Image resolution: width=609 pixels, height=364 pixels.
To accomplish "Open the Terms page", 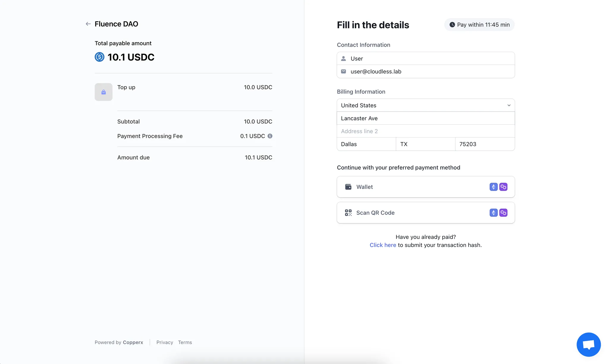I will click(185, 342).
